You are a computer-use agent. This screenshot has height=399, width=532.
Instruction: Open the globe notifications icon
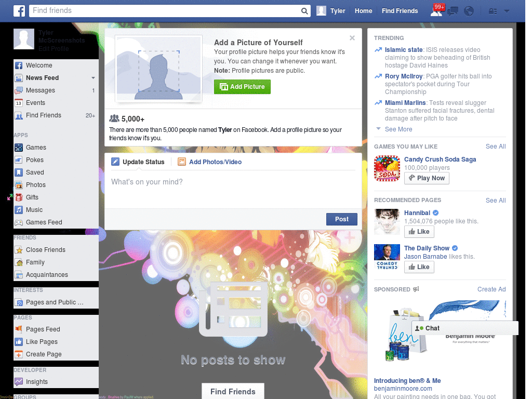point(469,11)
